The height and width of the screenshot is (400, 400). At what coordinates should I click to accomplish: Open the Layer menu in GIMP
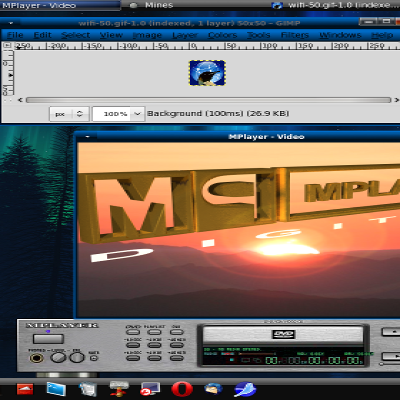click(x=185, y=35)
